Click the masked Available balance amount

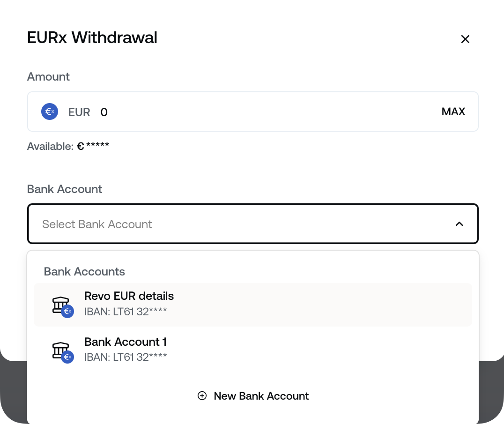point(93,146)
